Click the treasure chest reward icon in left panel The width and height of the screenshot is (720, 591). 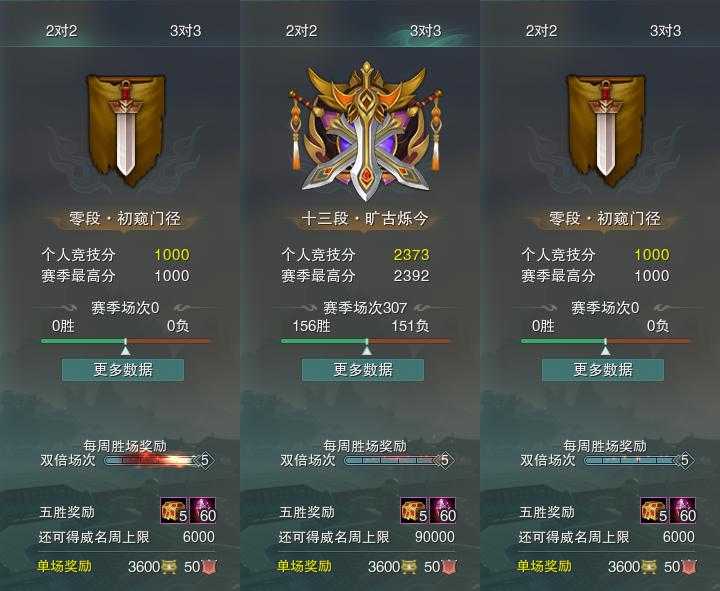coord(174,511)
